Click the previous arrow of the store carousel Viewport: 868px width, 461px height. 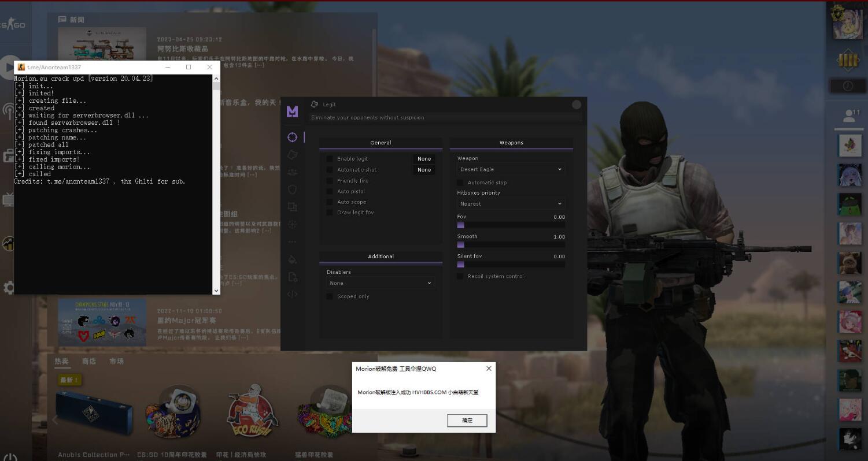click(x=55, y=419)
